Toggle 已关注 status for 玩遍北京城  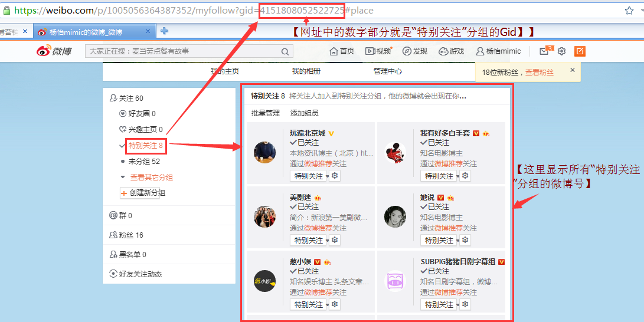(304, 143)
